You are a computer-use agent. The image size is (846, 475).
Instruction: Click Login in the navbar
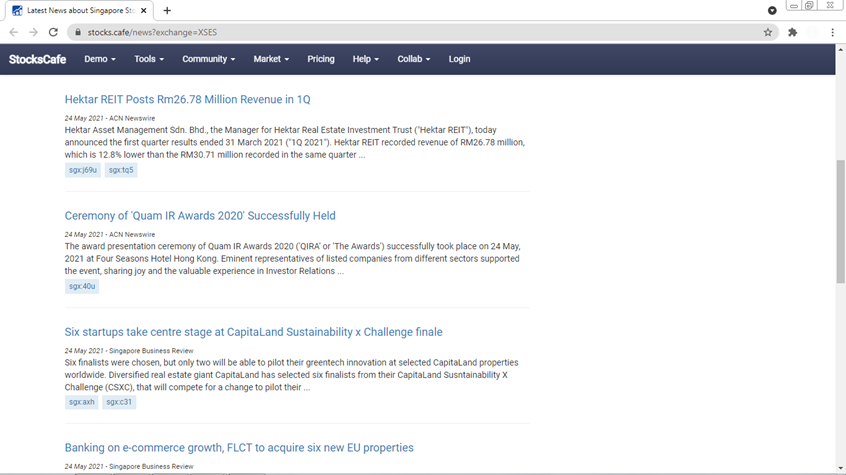pos(459,59)
